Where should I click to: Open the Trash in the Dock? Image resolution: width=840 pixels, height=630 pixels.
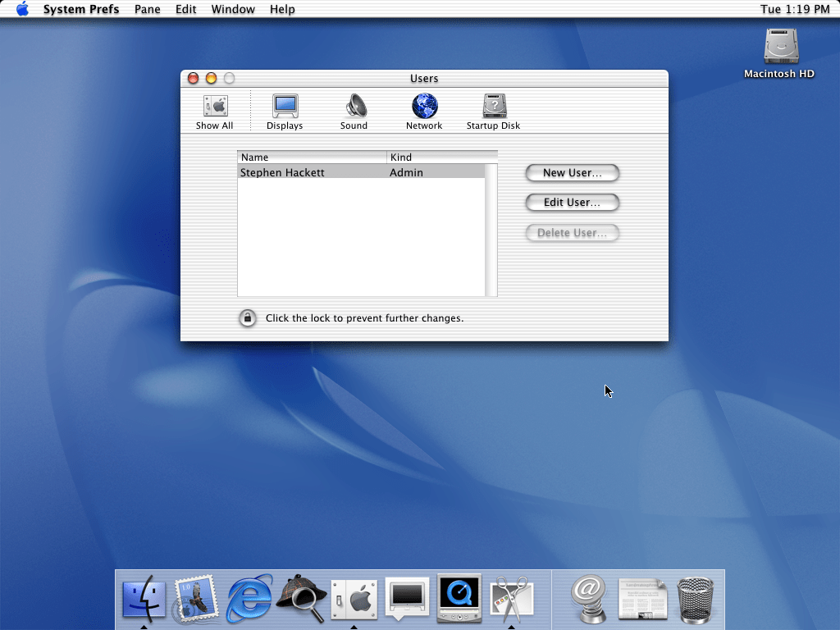(x=696, y=600)
